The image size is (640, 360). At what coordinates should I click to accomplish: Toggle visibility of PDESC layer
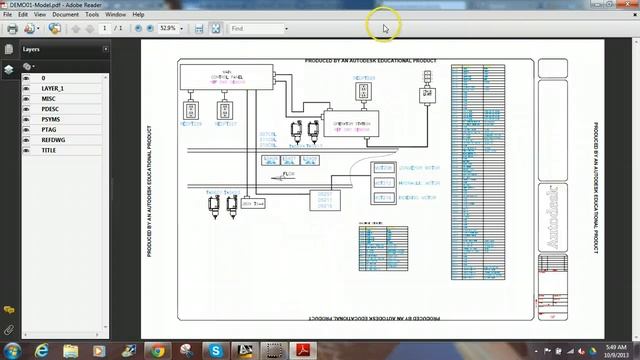[x=27, y=109]
